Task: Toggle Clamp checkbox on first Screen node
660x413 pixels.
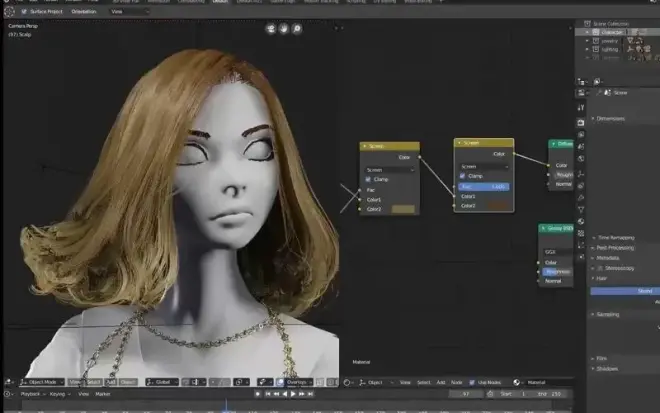Action: pos(368,179)
